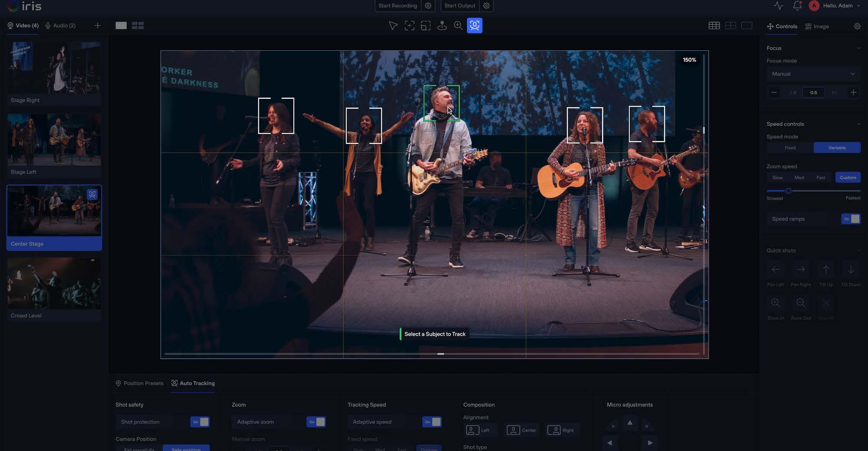Image resolution: width=868 pixels, height=451 pixels.
Task: Click the Zoom Out quick shot icon
Action: (801, 303)
